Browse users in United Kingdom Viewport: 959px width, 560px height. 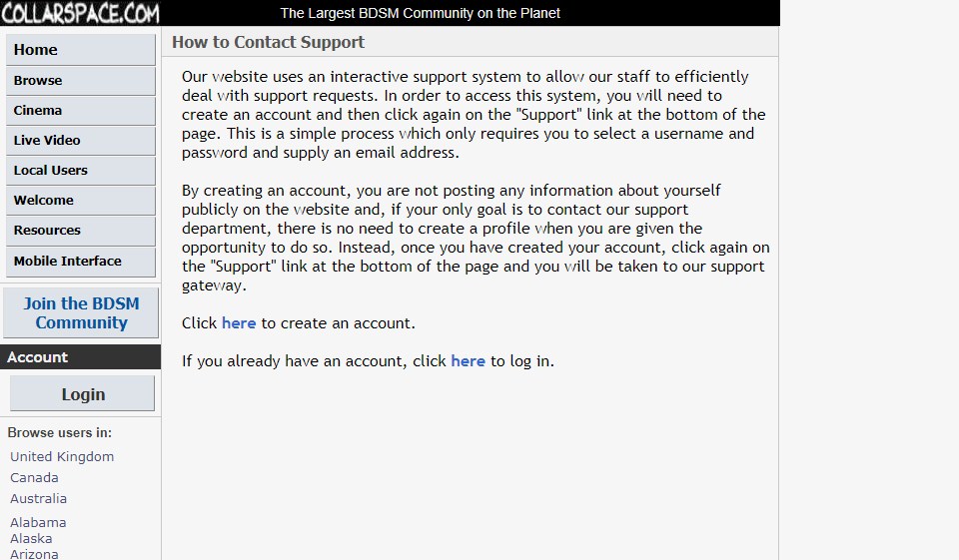tap(62, 457)
